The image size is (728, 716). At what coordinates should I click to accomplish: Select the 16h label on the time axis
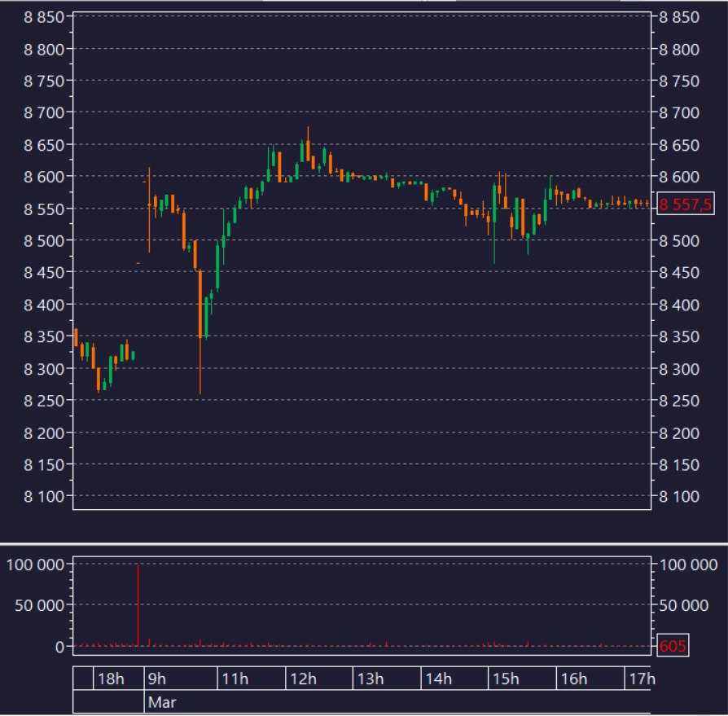coord(574,679)
